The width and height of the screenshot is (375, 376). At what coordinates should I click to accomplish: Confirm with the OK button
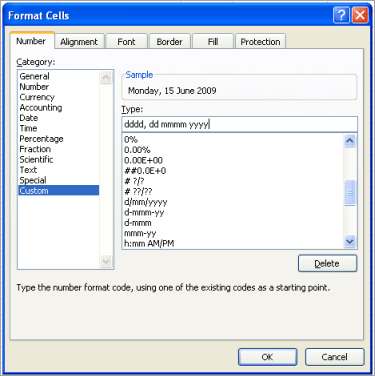coord(267,357)
